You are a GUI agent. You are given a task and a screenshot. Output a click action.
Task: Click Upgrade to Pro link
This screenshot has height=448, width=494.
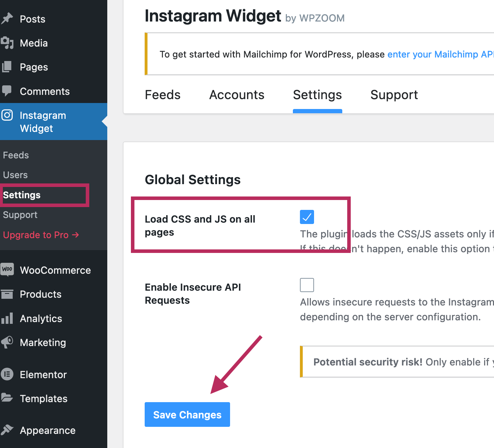tap(41, 235)
